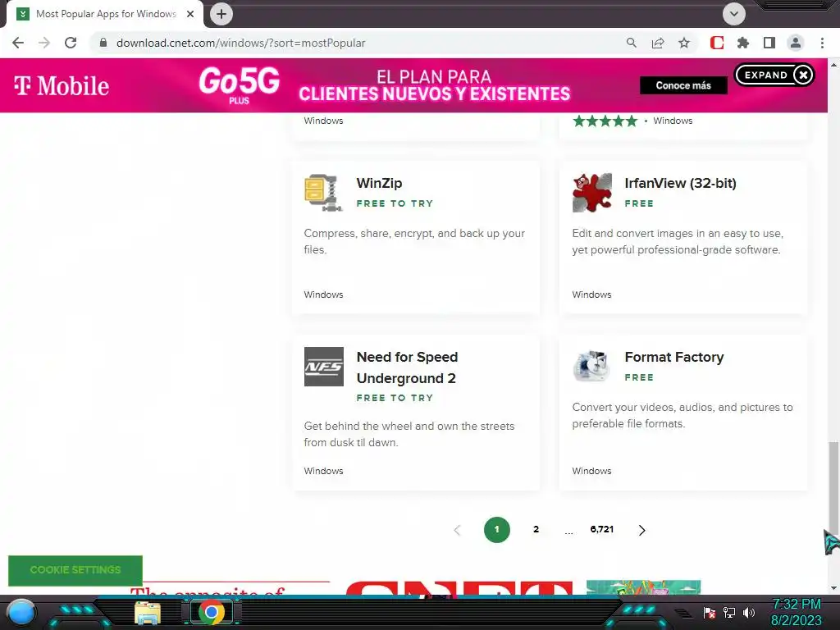Click the IrfanView description text

[678, 242]
